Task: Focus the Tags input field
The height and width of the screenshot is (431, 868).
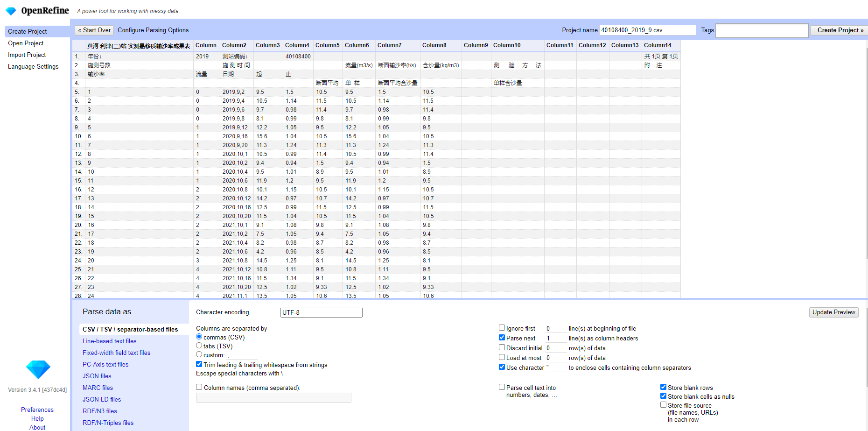Action: (x=762, y=30)
